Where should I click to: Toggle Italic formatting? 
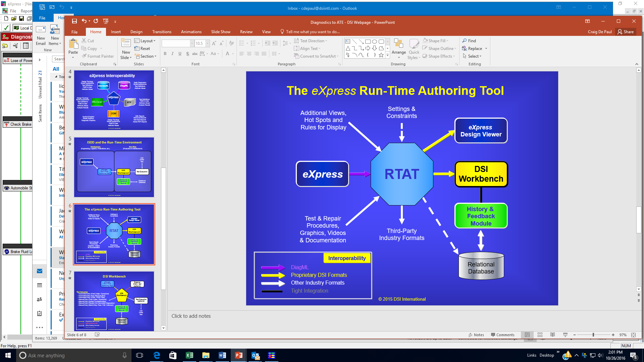coord(172,54)
